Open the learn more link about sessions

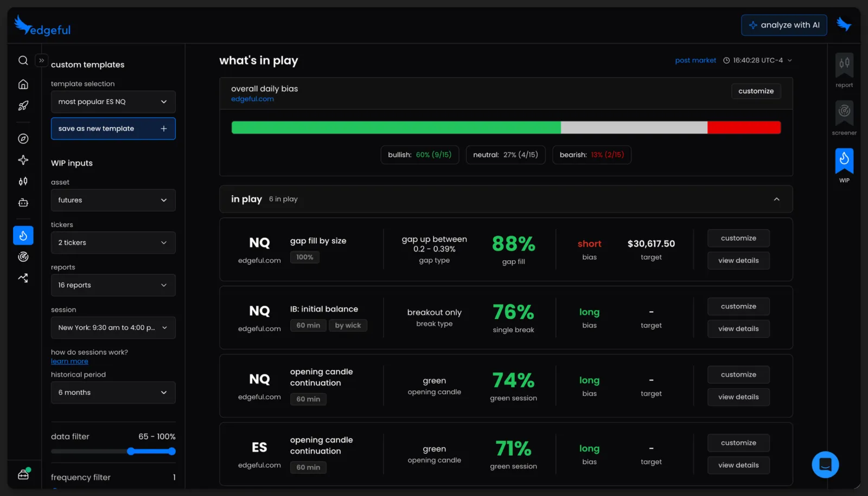click(x=69, y=362)
